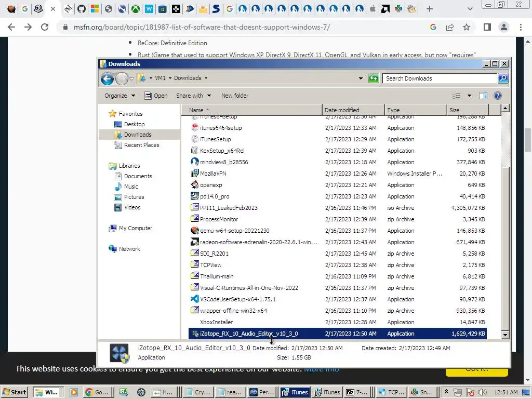The width and height of the screenshot is (532, 399).
Task: Expand the Share with dropdown
Action: coord(193,96)
